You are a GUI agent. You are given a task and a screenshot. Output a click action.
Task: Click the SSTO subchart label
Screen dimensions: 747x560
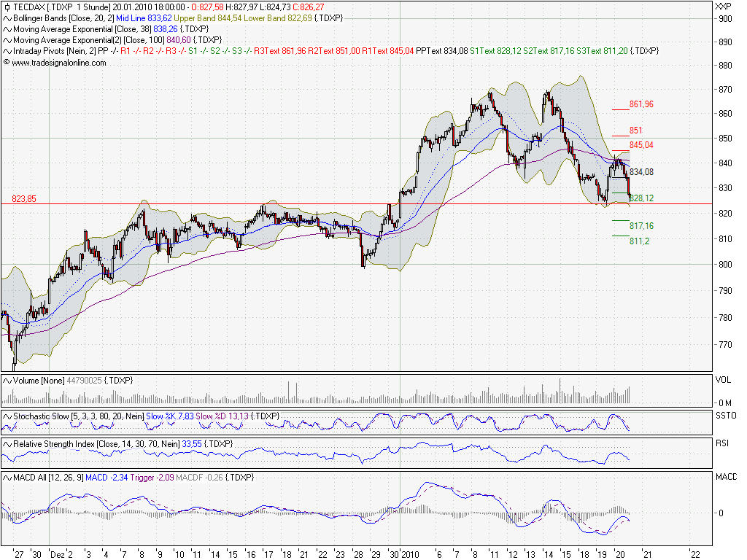pos(725,416)
